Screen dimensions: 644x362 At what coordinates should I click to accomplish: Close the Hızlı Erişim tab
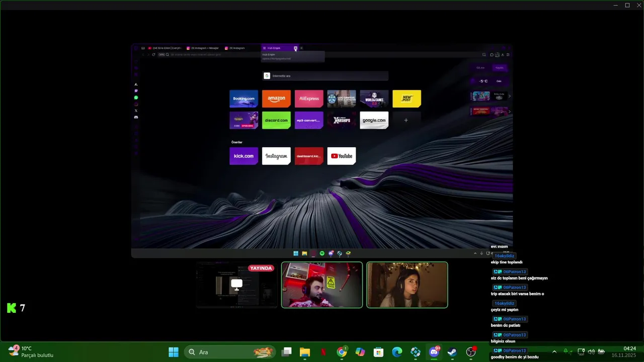pos(295,48)
